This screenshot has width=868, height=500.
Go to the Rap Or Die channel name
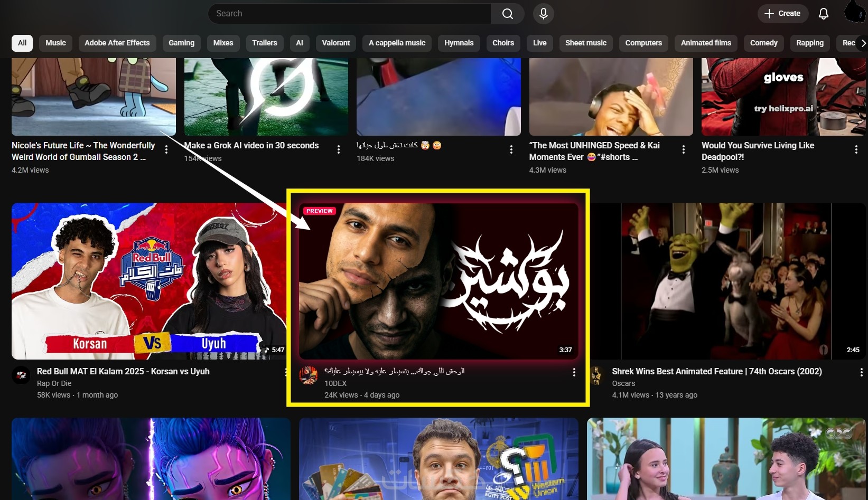pyautogui.click(x=54, y=383)
